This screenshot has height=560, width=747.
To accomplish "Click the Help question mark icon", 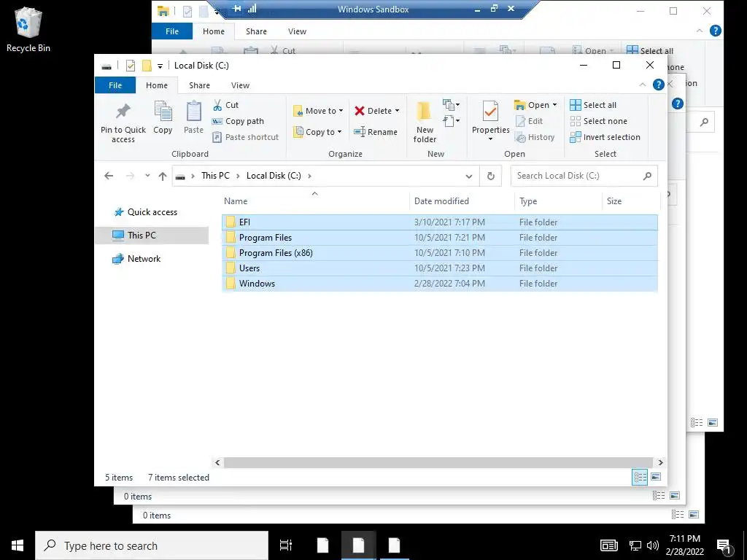I will 659,85.
